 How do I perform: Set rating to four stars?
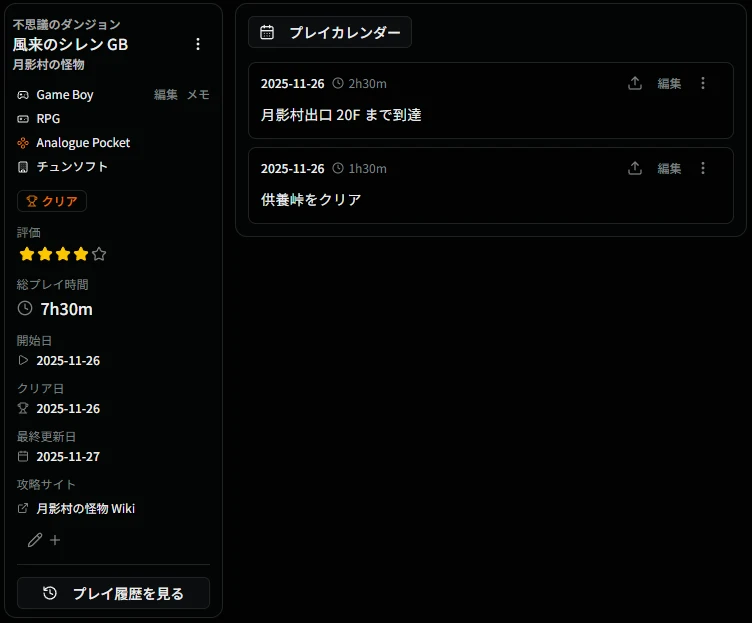81,254
